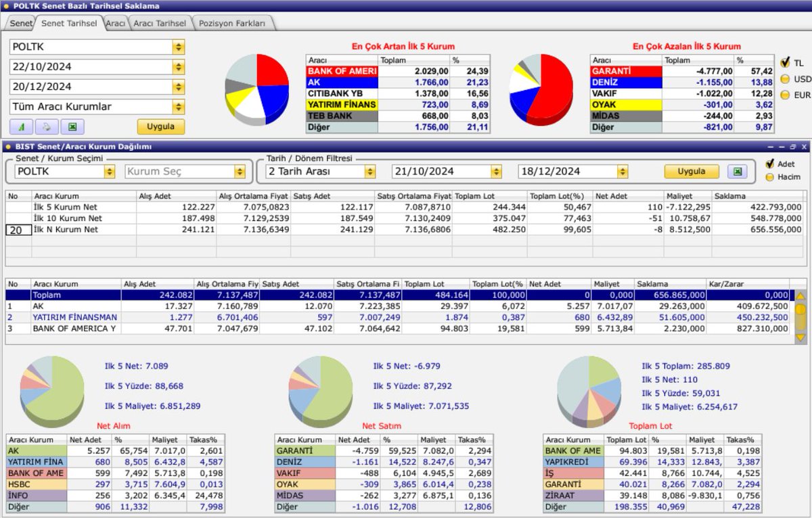Select the TL currency radio button
Viewport: 812px width, 518px height.
(x=785, y=62)
